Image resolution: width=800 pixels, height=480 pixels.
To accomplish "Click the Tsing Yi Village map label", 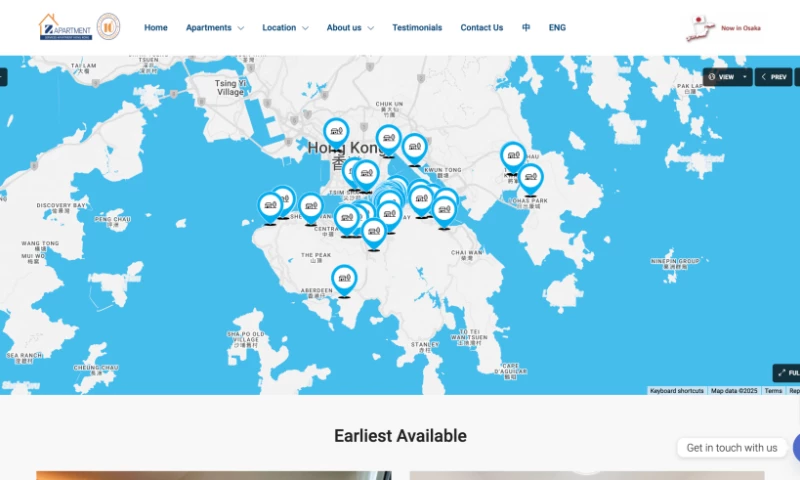I will 230,88.
